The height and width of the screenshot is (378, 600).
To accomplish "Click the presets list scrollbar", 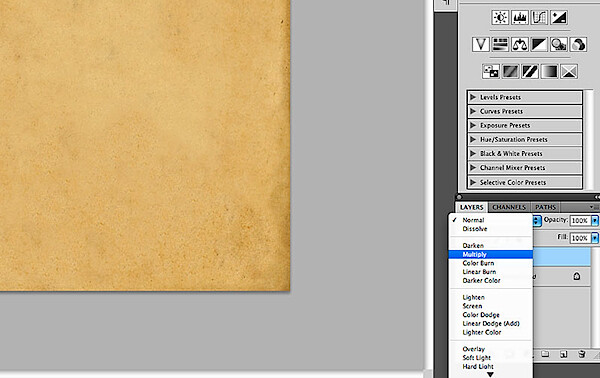I will click(x=590, y=139).
